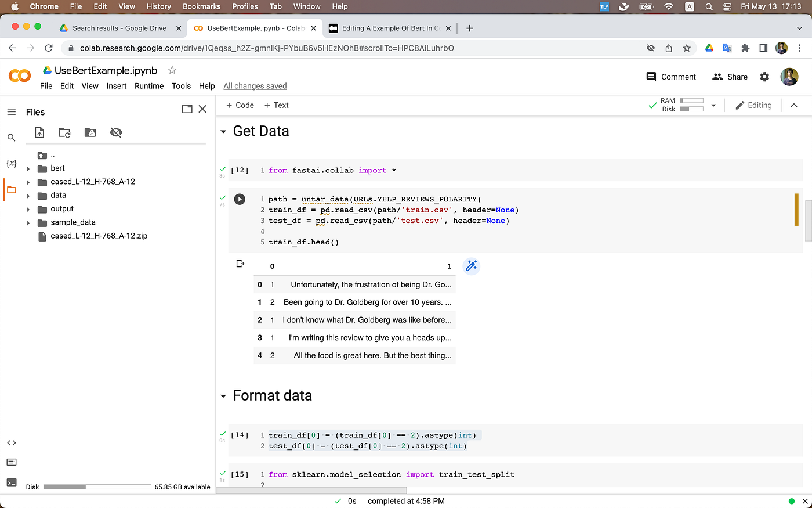Open the RAM and Disk resources dropdown

pyautogui.click(x=713, y=105)
